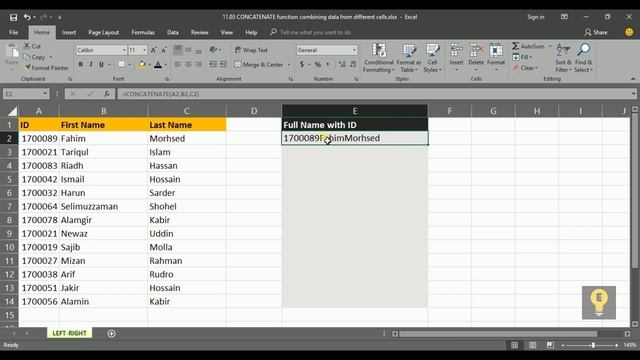Click the Accounting dollar format icon
The height and width of the screenshot is (360, 640).
[x=302, y=64]
